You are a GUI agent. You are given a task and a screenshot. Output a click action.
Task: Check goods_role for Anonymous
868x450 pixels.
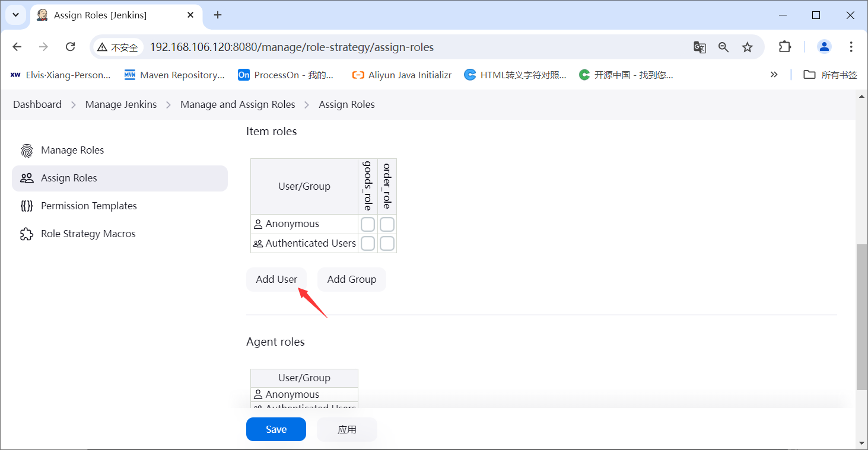pos(368,224)
